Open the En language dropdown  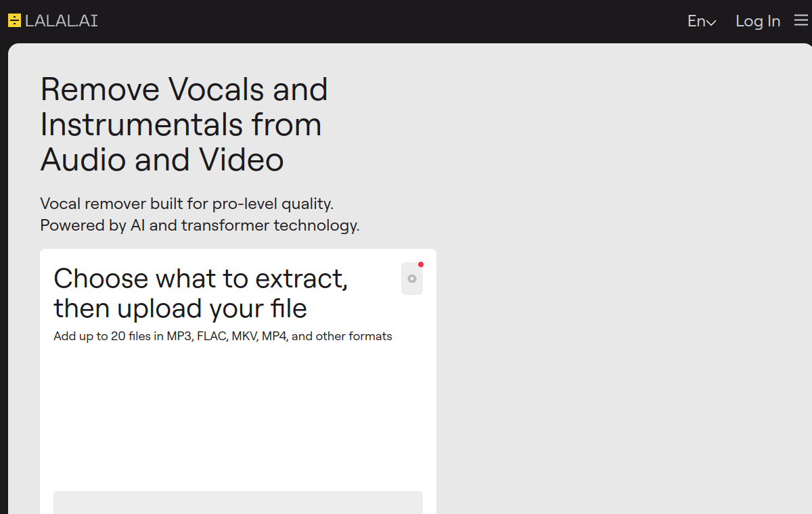click(702, 21)
